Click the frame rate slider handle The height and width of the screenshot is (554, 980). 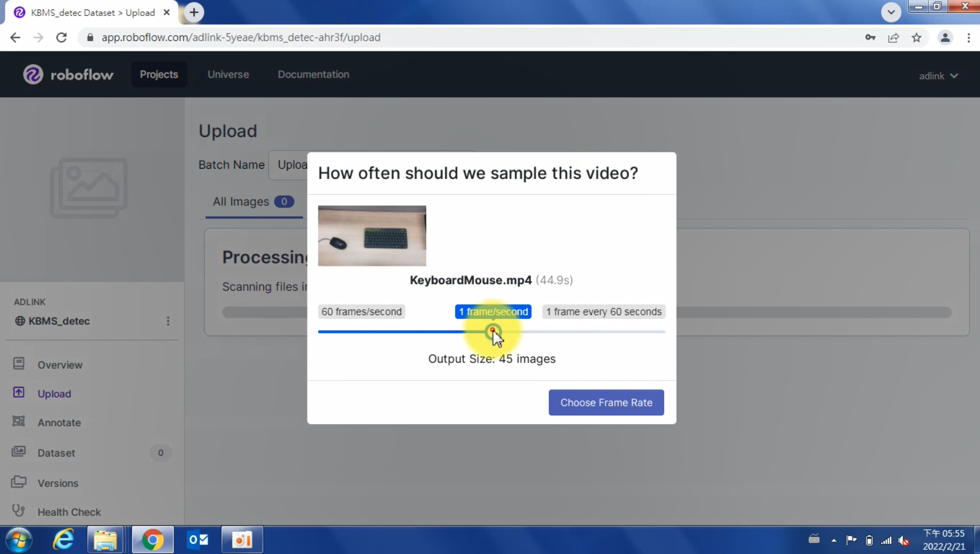pos(493,332)
